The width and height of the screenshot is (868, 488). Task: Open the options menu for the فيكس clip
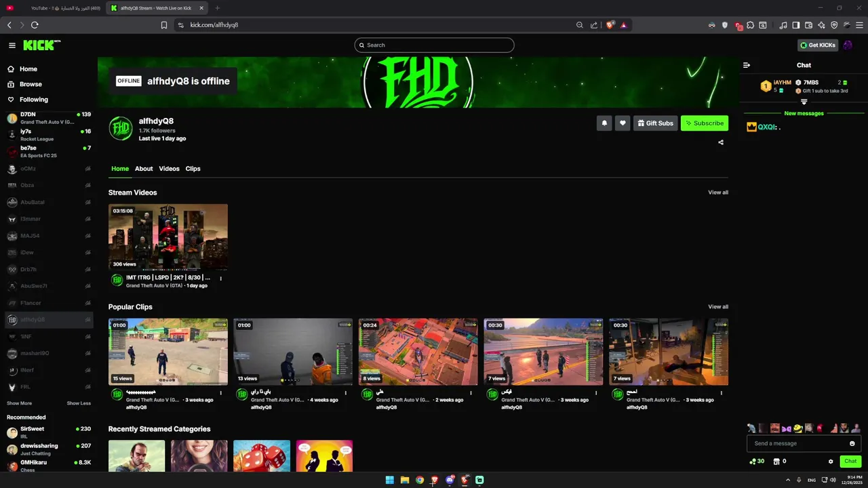tap(596, 393)
